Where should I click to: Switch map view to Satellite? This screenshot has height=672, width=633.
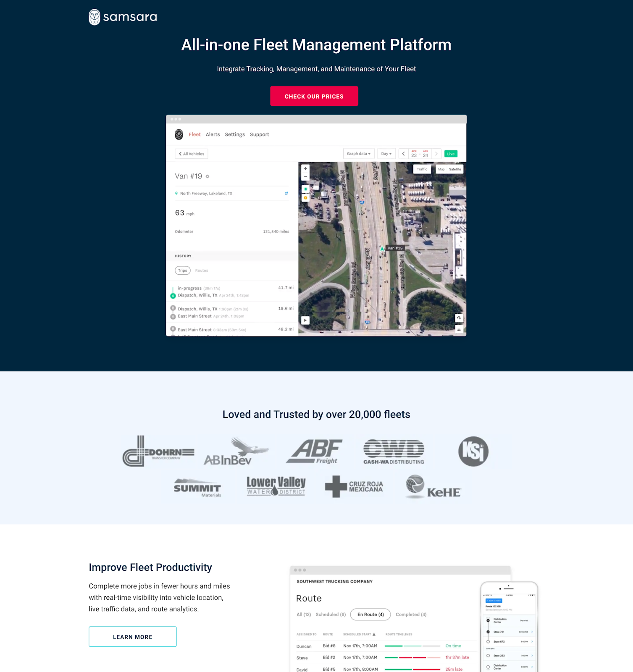pos(455,169)
